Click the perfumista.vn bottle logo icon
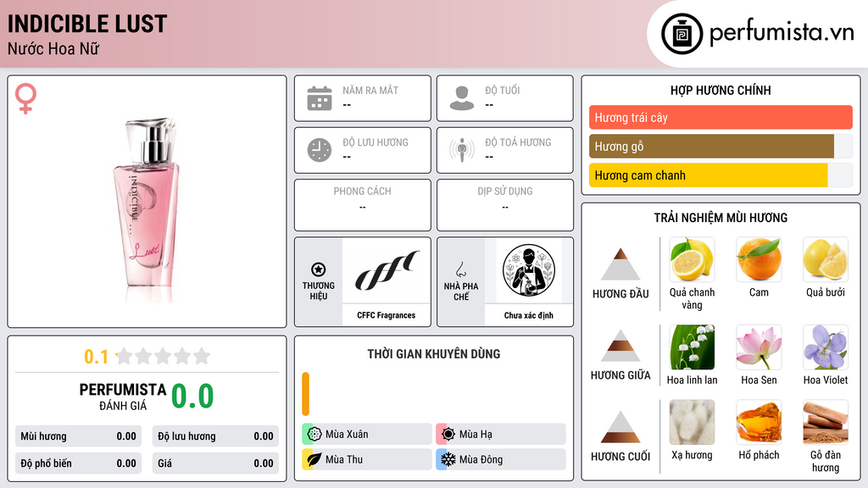The image size is (868, 488). [682, 34]
